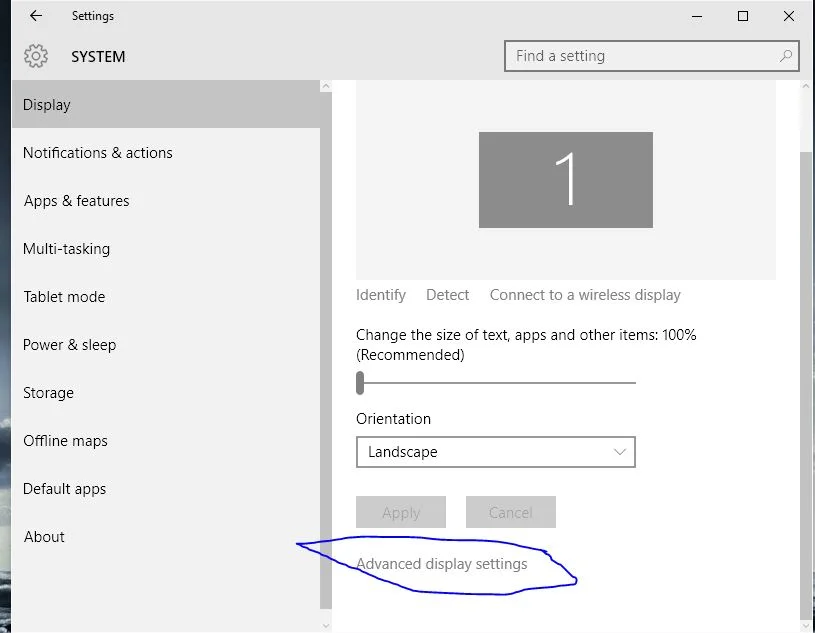Open Advanced display settings link
Screen dimensions: 815x633
coord(442,564)
